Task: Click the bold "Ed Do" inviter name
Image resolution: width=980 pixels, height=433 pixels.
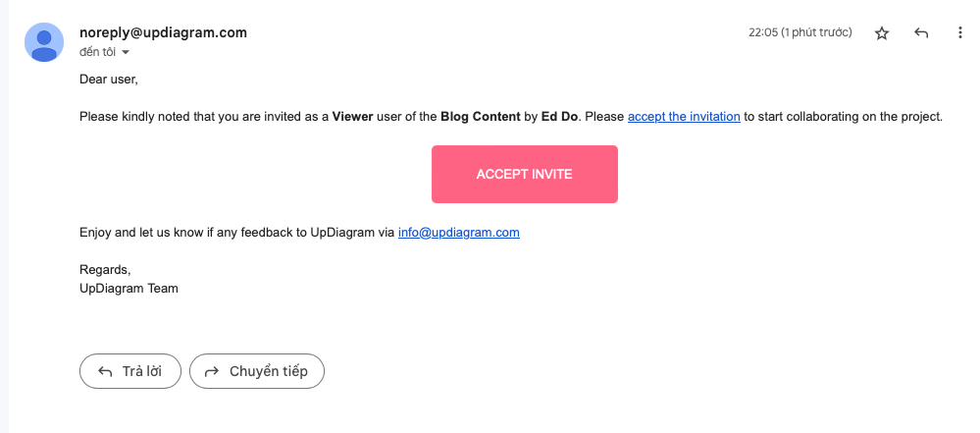Action: coord(559,117)
